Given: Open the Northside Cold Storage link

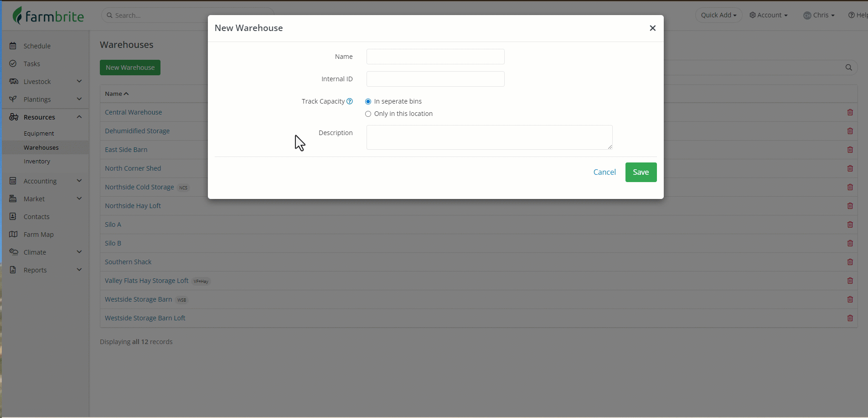Looking at the screenshot, I should pos(139,187).
